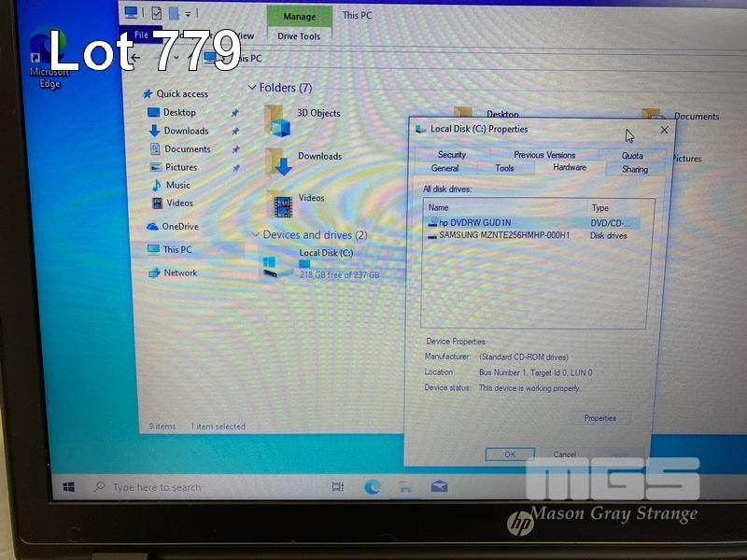Screen dimensions: 747x560
Task: Switch to the Previous Versions tab
Action: [544, 155]
